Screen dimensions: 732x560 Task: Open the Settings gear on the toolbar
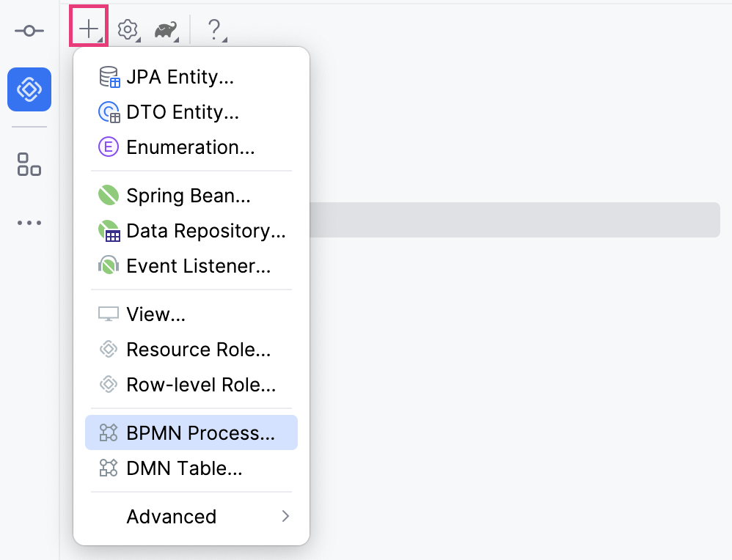(128, 30)
